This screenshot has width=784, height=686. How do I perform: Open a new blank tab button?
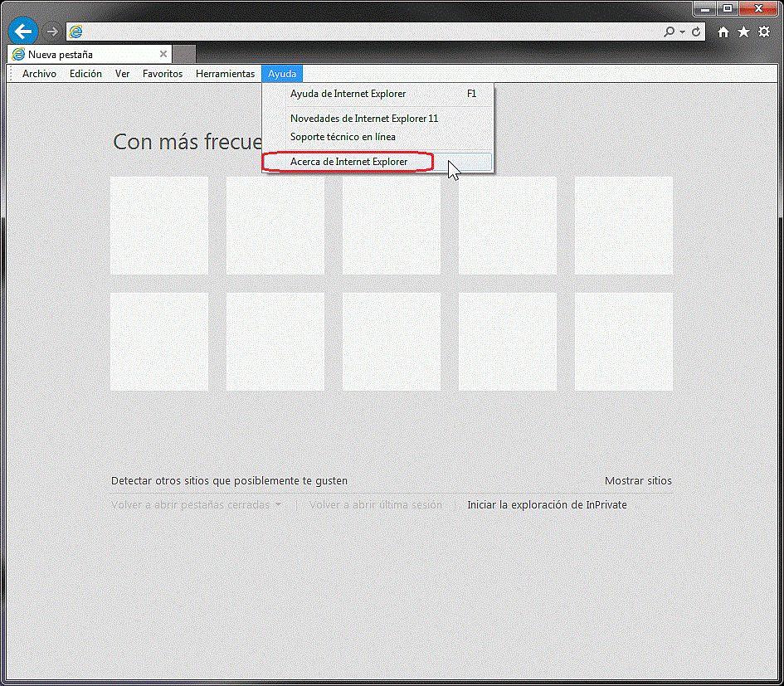[184, 54]
